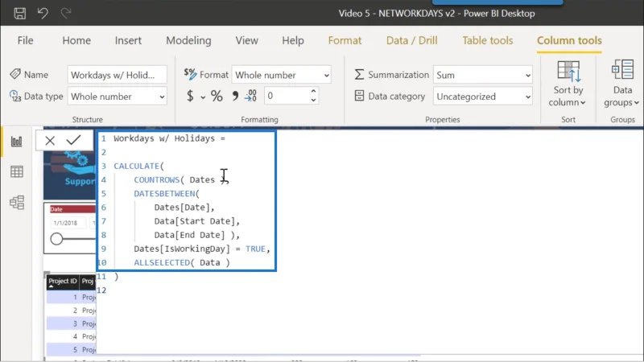Click the start date 1/1/2018 field
The image size is (644, 362).
point(68,223)
